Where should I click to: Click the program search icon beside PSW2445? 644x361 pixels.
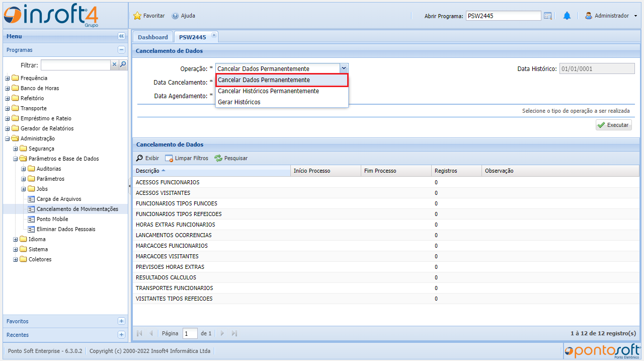[x=548, y=16]
